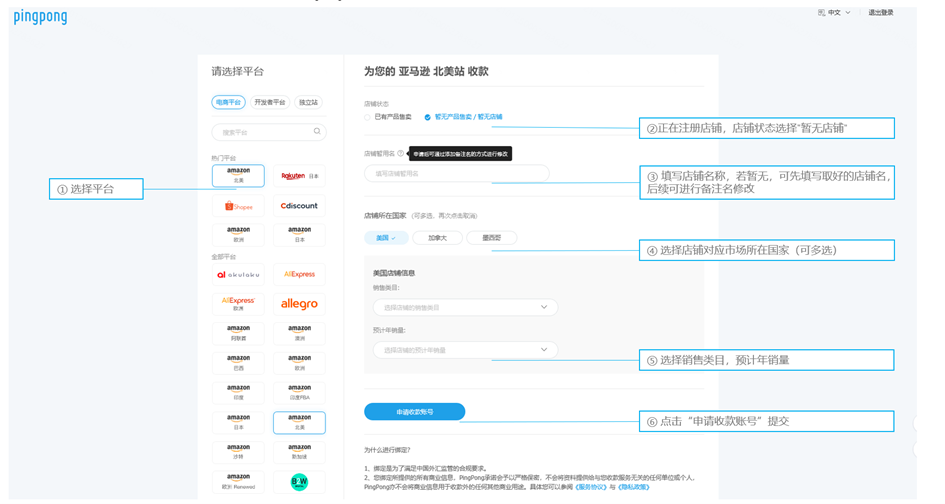The width and height of the screenshot is (945, 504).
Task: Select the Amazon 新加坡 platform tile
Action: [x=299, y=452]
